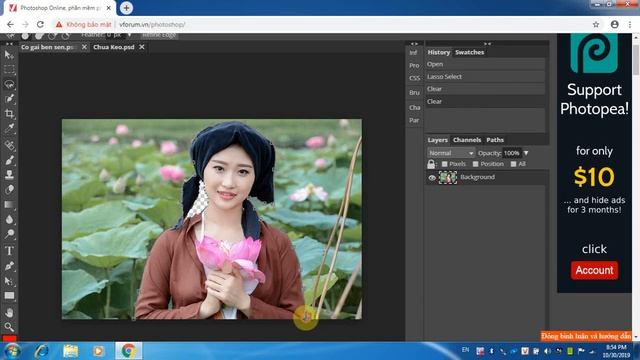Viewport: 640px width, 360px height.
Task: Open the Cha side panel
Action: coord(414,107)
